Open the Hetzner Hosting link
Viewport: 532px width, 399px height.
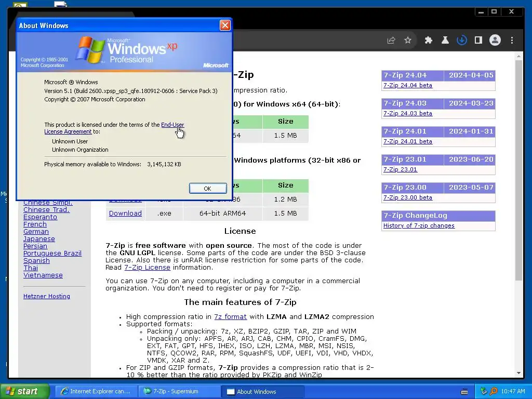47,296
